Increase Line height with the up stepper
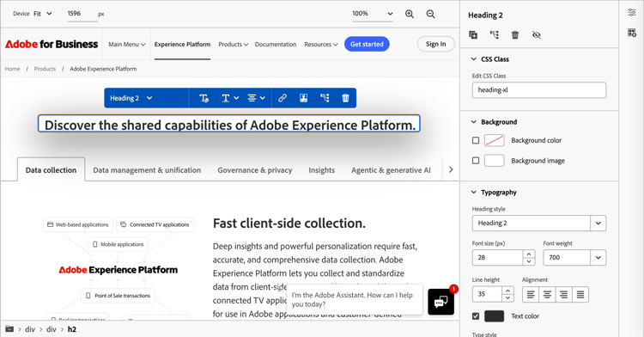644x337 pixels. tap(508, 291)
